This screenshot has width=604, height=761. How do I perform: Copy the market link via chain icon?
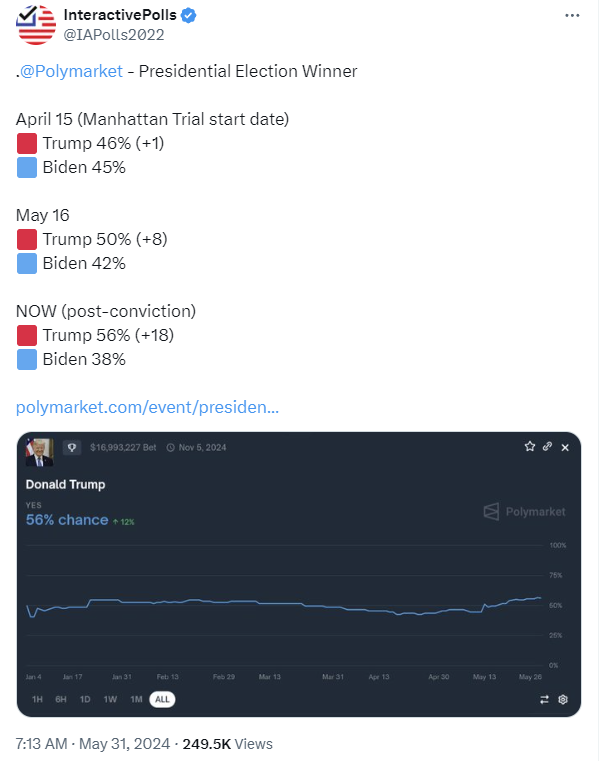[x=547, y=447]
